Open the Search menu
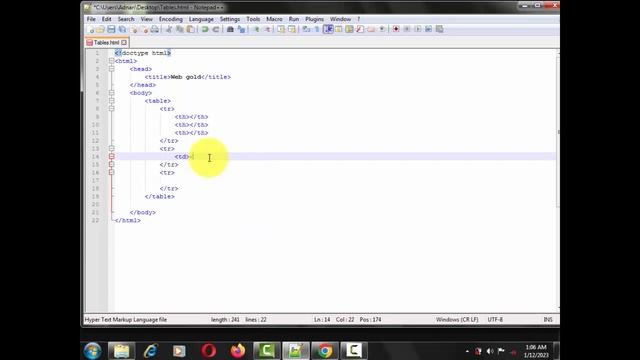 click(x=126, y=19)
